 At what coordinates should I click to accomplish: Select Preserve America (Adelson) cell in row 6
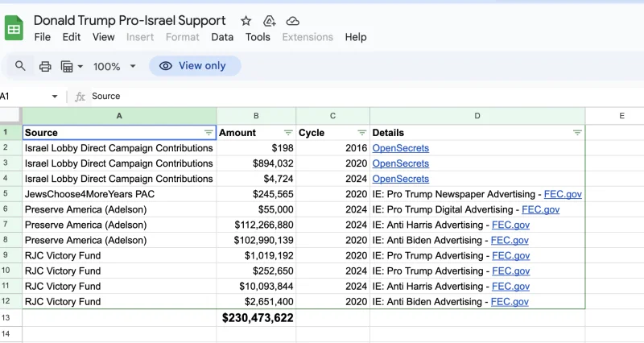(x=119, y=209)
